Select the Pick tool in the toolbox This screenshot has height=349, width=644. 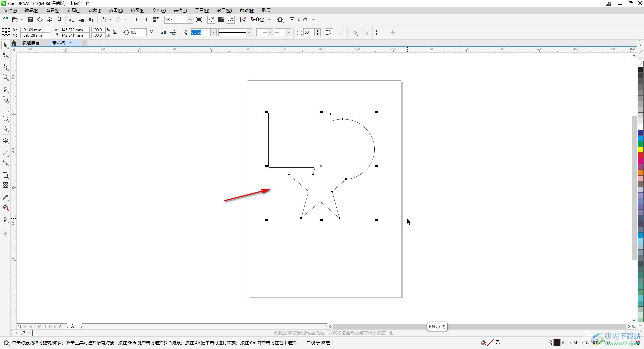click(5, 45)
